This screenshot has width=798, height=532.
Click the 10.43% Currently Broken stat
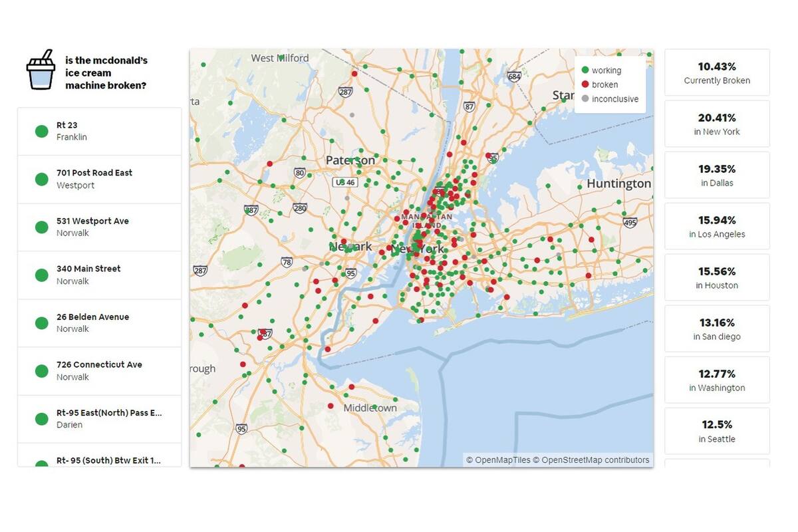coord(717,72)
